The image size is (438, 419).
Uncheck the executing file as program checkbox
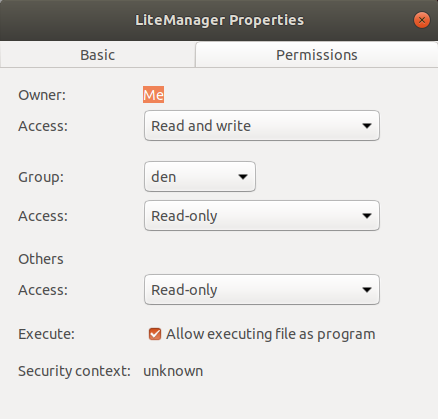click(x=155, y=334)
